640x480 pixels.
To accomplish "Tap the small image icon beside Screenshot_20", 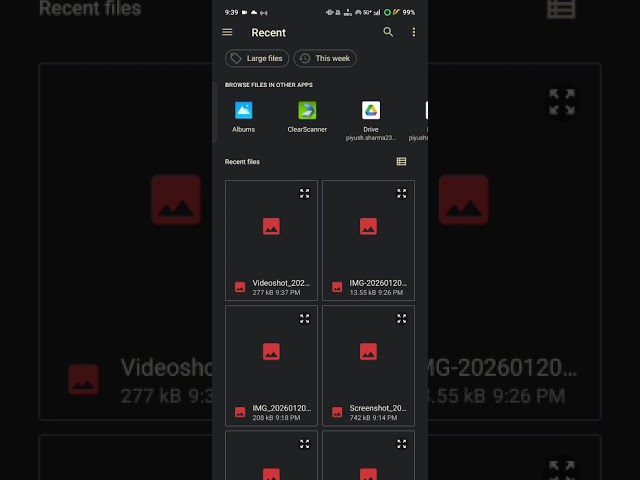I will click(337, 413).
